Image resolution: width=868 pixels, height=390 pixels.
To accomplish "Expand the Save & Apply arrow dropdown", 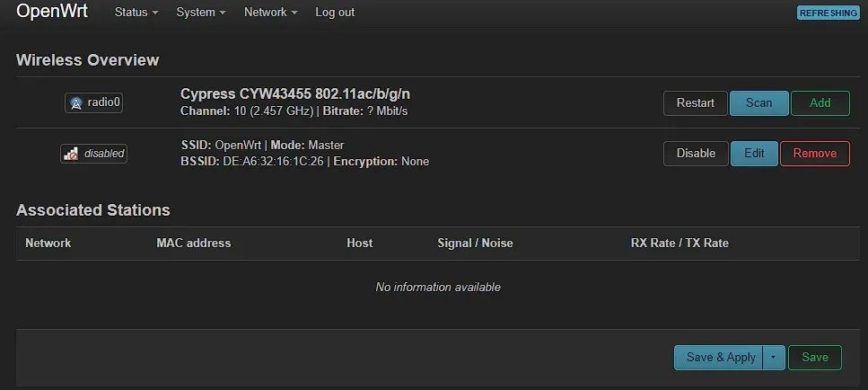I will click(774, 358).
